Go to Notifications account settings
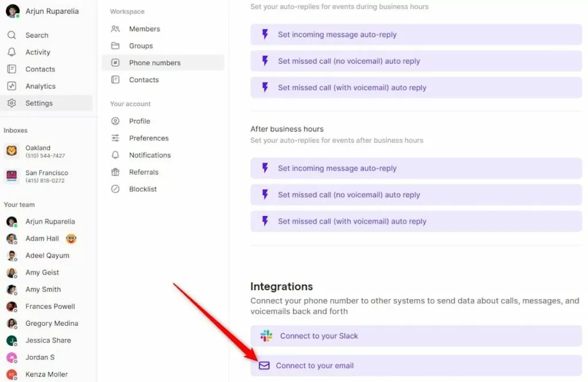The height and width of the screenshot is (382, 588). pyautogui.click(x=149, y=155)
